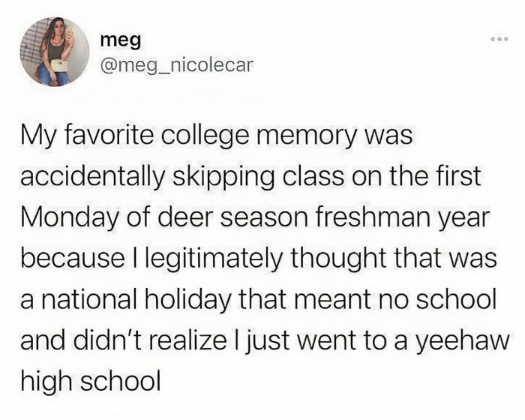The width and height of the screenshot is (525, 420).
Task: Click "high school" on the last line
Action: coord(91,381)
